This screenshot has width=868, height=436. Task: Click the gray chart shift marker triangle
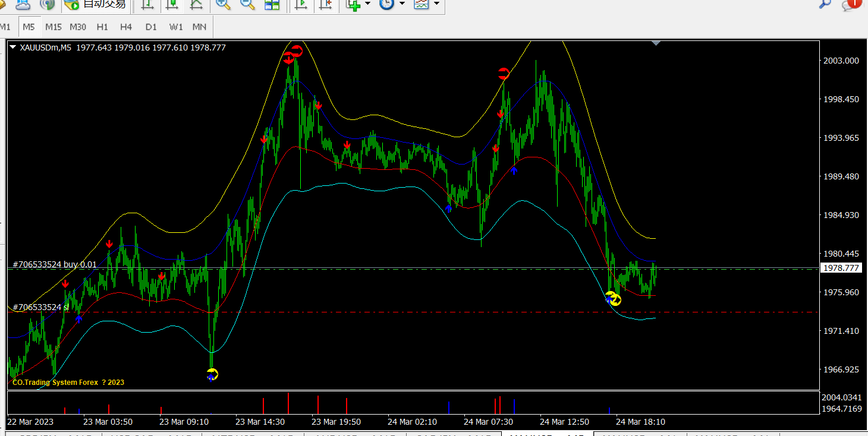pyautogui.click(x=656, y=43)
